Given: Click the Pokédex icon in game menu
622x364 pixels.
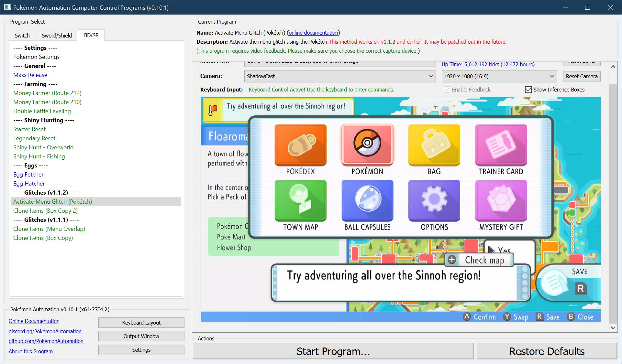Looking at the screenshot, I should [300, 145].
